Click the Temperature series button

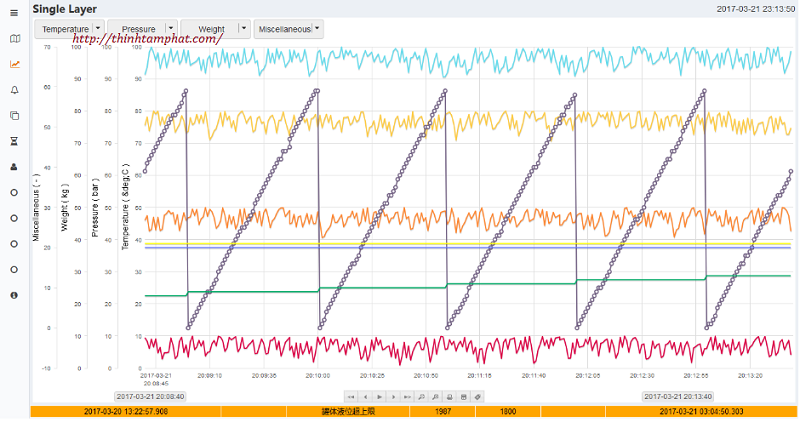click(x=62, y=29)
